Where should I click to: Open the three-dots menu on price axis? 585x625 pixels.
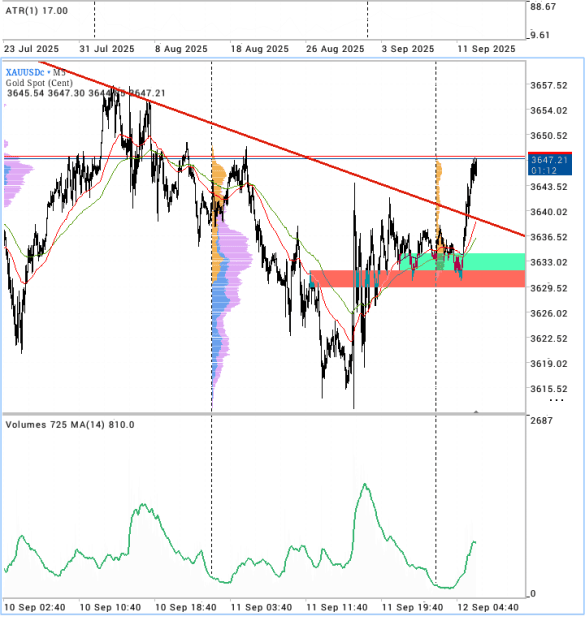pyautogui.click(x=556, y=400)
